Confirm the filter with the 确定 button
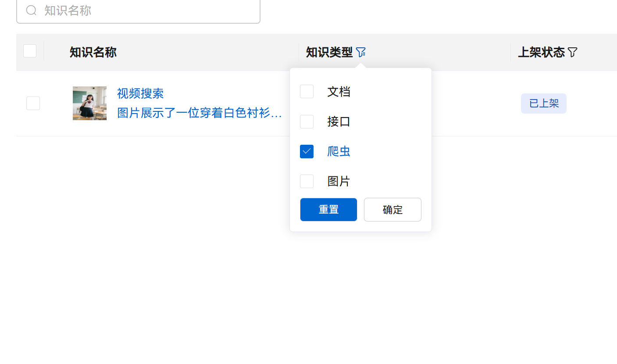The height and width of the screenshot is (364, 617). pos(392,210)
